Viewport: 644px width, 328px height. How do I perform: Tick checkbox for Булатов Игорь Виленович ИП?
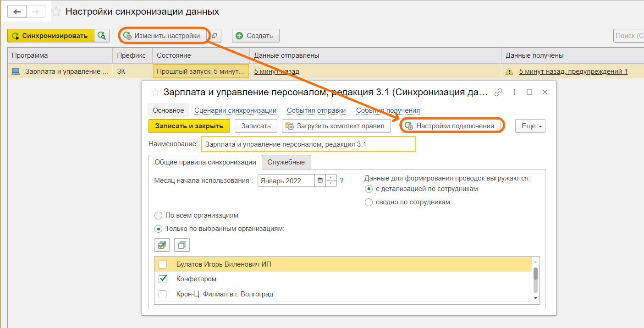(x=162, y=264)
